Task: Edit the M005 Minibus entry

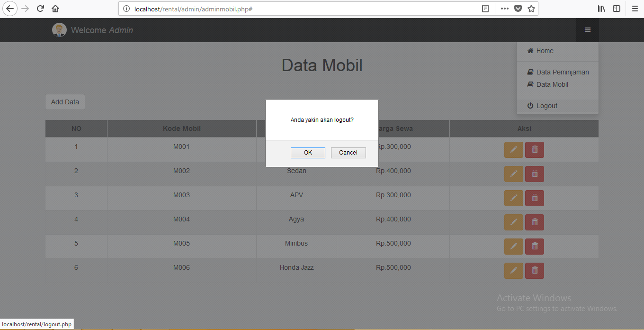Action: (514, 246)
